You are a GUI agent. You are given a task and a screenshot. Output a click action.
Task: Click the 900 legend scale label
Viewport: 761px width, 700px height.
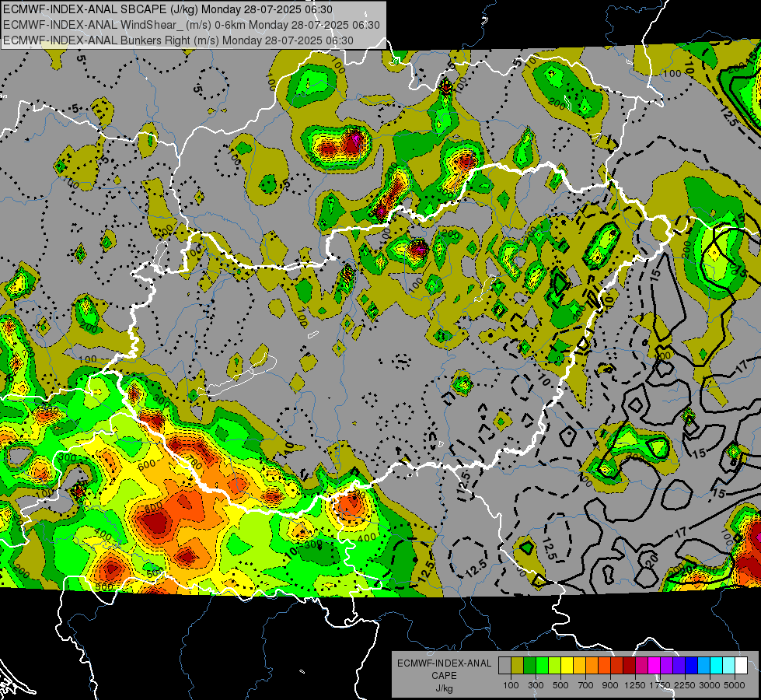tap(610, 685)
